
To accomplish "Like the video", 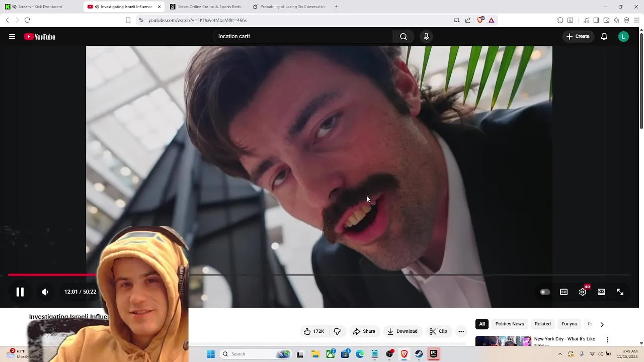I will 313,331.
